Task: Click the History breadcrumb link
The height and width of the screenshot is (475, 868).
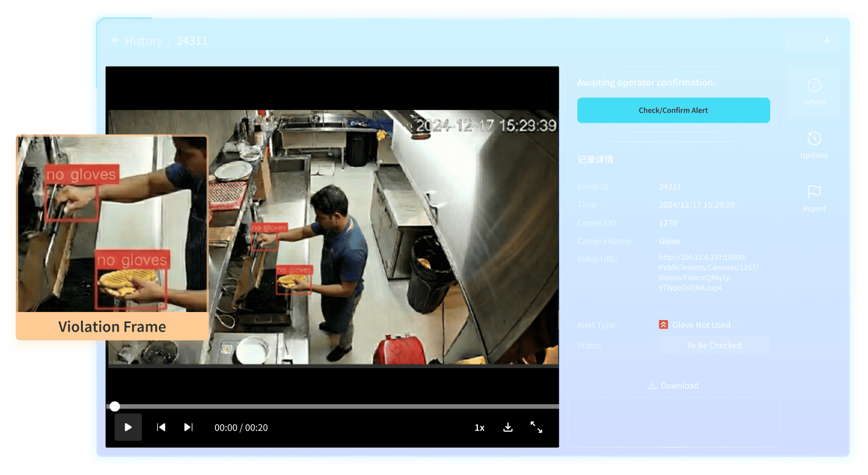Action: pyautogui.click(x=144, y=41)
